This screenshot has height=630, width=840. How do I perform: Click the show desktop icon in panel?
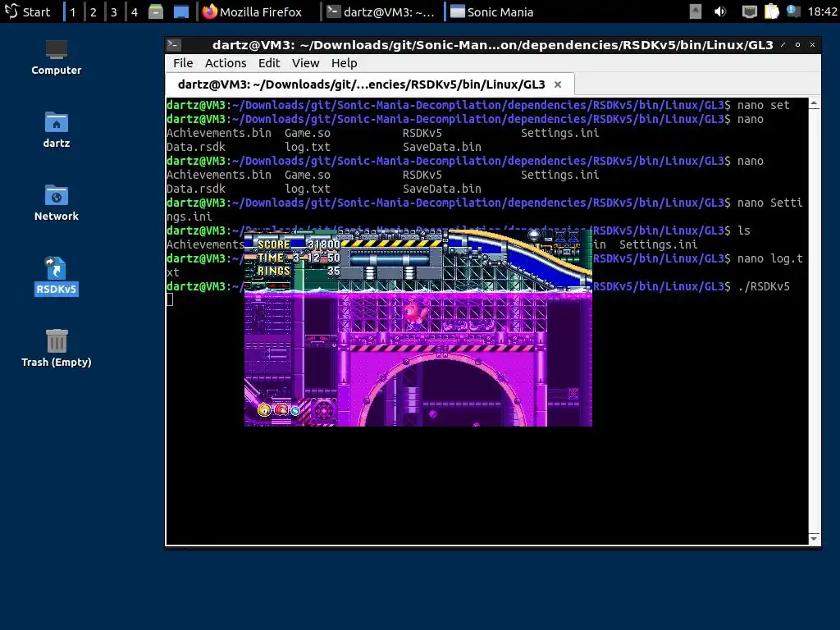click(181, 11)
